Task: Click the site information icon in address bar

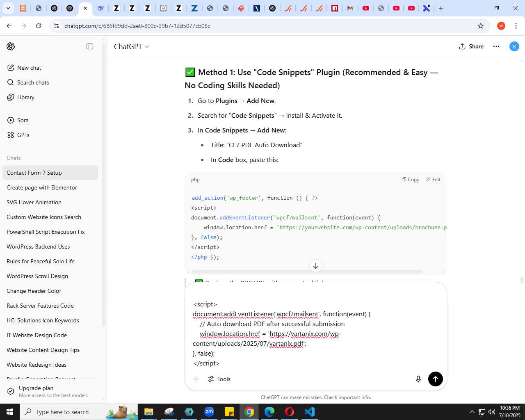Action: pyautogui.click(x=56, y=26)
